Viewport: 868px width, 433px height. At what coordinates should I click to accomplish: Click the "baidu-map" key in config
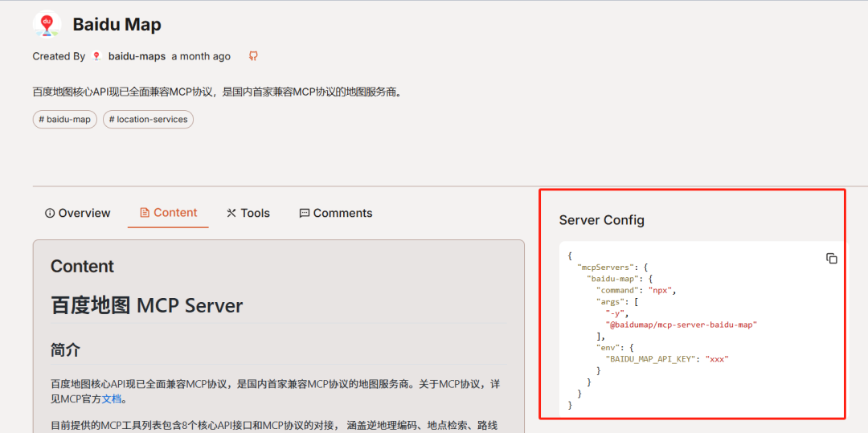pyautogui.click(x=612, y=279)
